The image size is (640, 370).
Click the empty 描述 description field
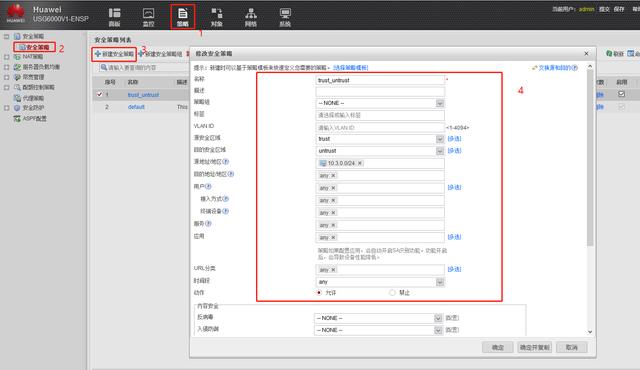pos(380,91)
